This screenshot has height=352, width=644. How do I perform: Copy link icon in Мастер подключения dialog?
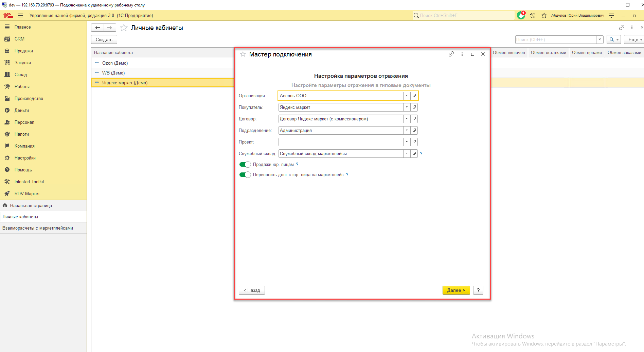tap(451, 54)
